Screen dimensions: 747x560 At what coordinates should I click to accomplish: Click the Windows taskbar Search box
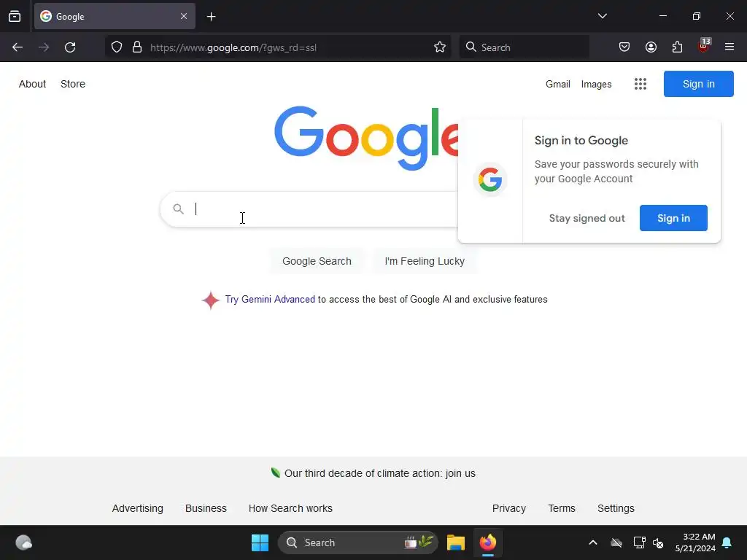tap(357, 542)
